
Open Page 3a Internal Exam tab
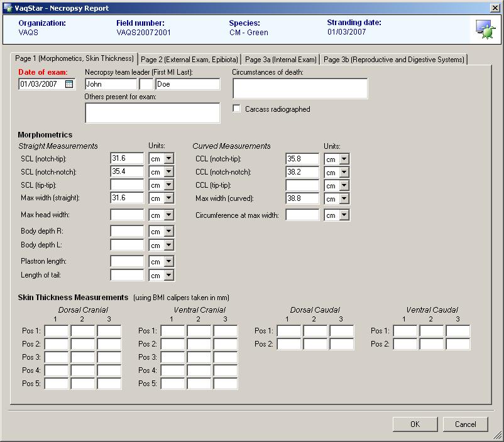(x=280, y=60)
